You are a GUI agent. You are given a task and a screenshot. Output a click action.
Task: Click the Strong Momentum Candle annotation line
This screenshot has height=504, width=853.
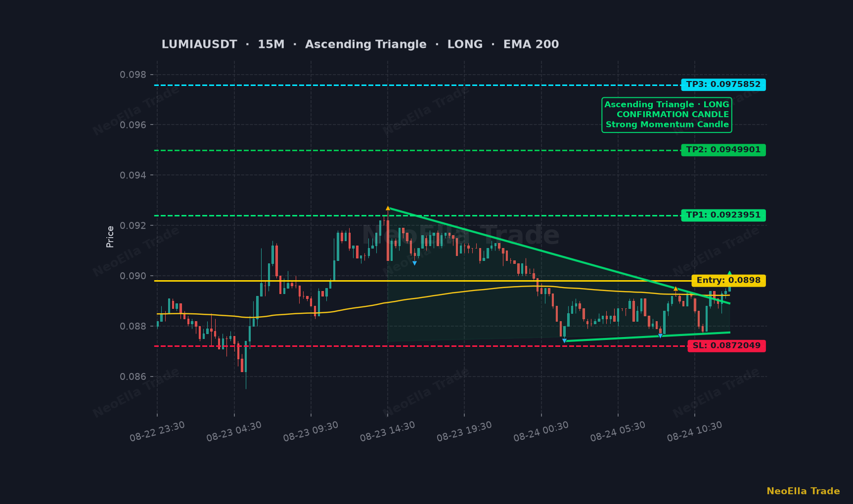667,125
